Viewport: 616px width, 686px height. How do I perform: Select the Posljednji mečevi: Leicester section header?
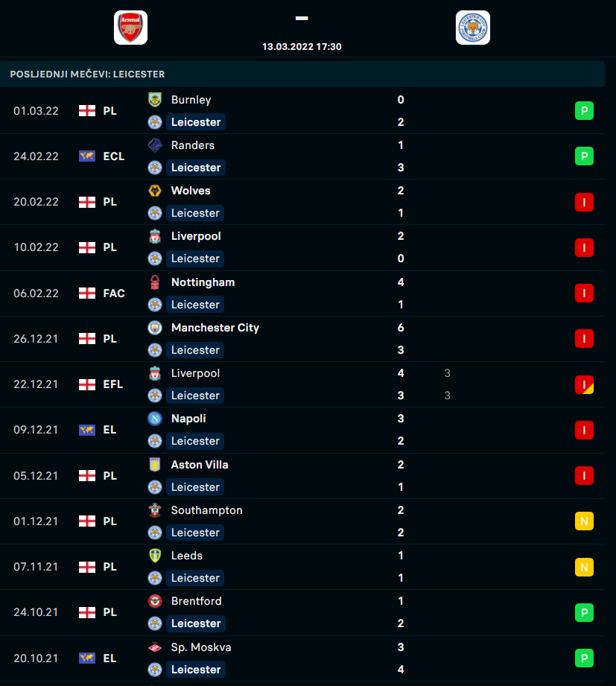(87, 74)
